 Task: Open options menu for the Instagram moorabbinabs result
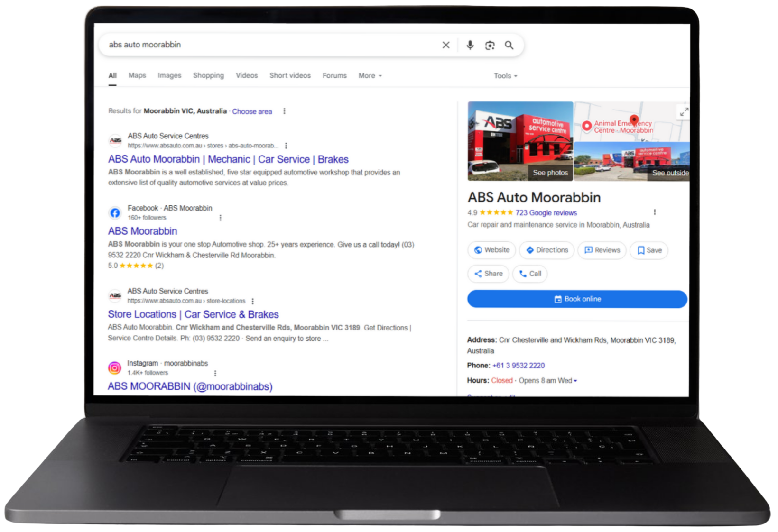[x=215, y=373]
